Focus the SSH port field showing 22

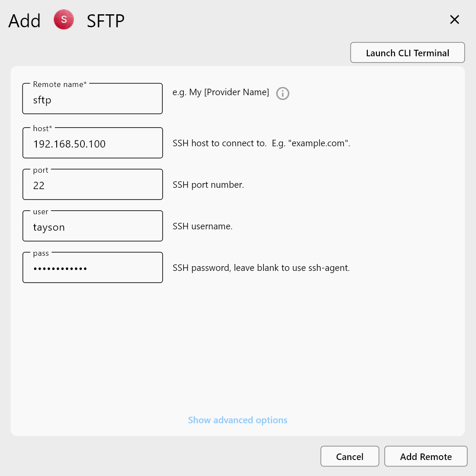(92, 185)
